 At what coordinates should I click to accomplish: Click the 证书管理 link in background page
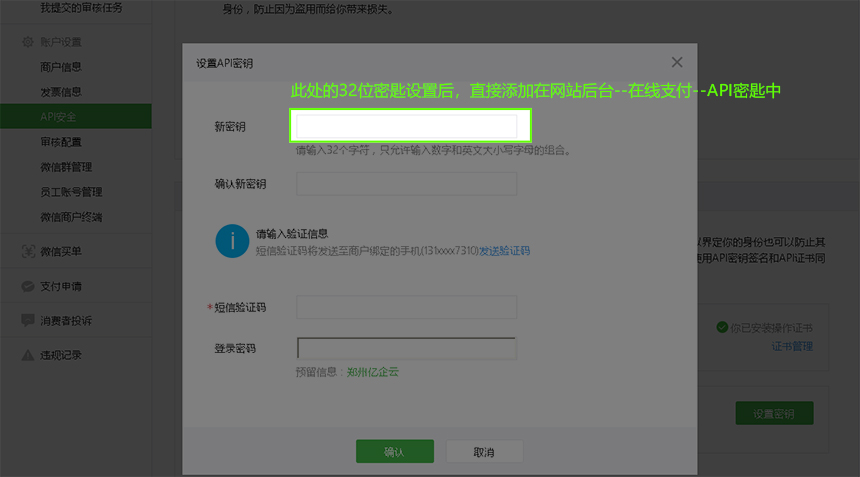[792, 347]
